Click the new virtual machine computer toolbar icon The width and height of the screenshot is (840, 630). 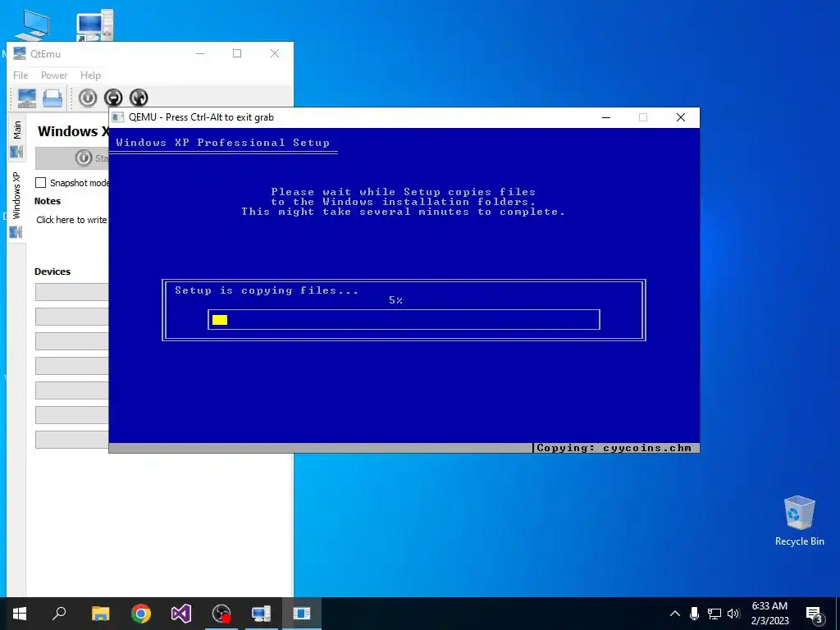(x=27, y=98)
